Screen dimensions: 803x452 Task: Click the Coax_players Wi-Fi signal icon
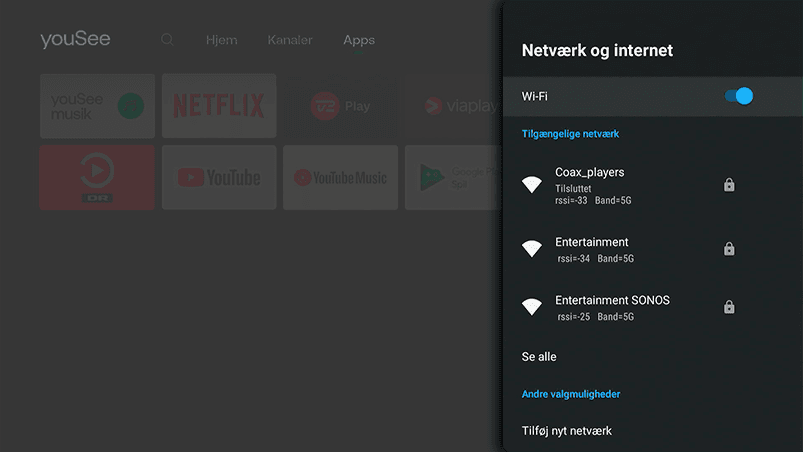tap(532, 185)
